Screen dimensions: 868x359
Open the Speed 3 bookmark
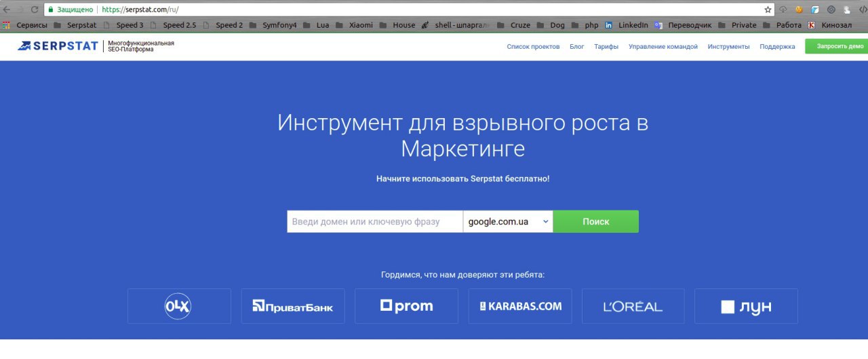123,25
